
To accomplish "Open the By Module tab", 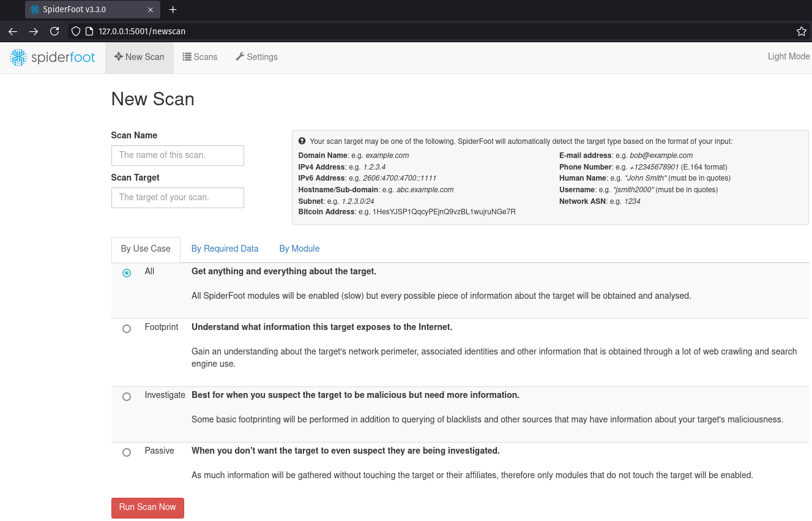I will [x=299, y=249].
